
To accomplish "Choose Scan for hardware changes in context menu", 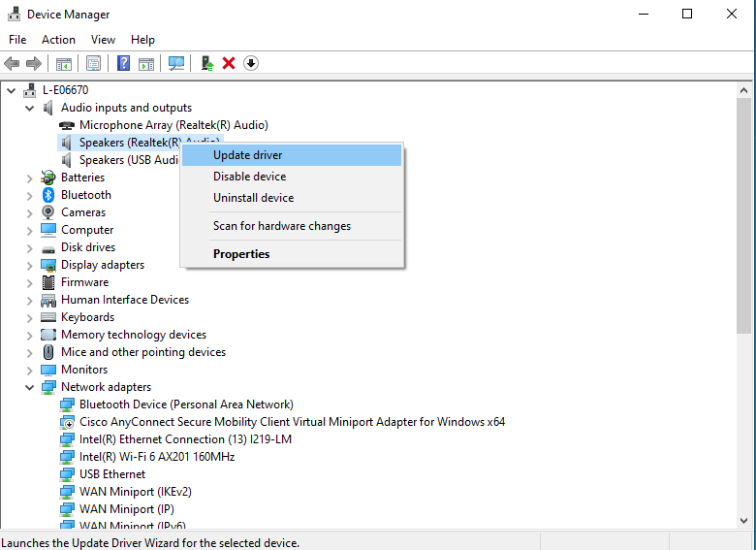I will point(292,226).
